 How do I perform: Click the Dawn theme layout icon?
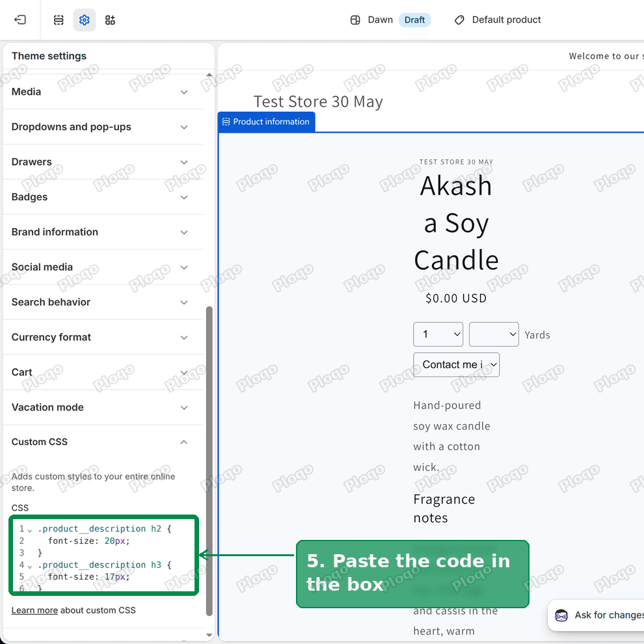[355, 20]
